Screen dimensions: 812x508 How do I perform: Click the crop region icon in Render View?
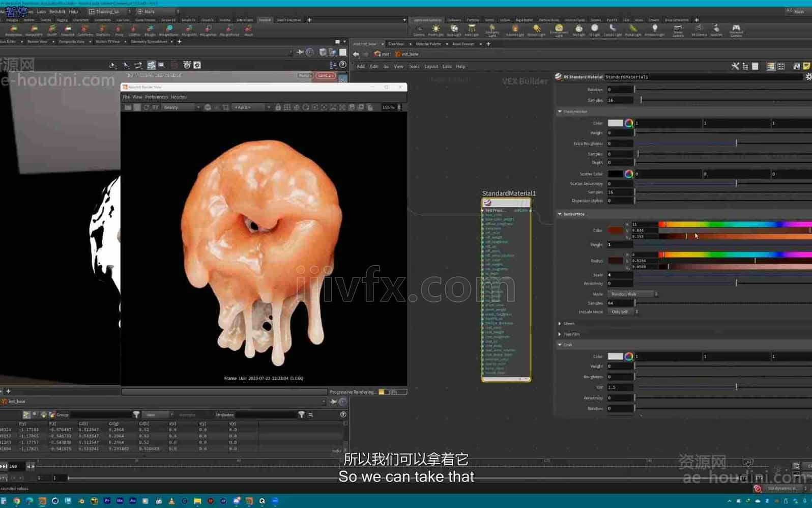click(x=226, y=107)
